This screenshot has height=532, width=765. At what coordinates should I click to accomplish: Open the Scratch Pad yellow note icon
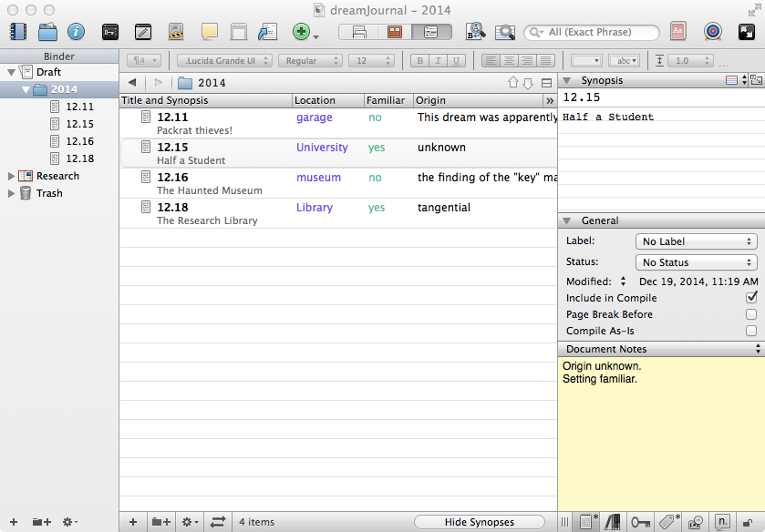coord(210,32)
